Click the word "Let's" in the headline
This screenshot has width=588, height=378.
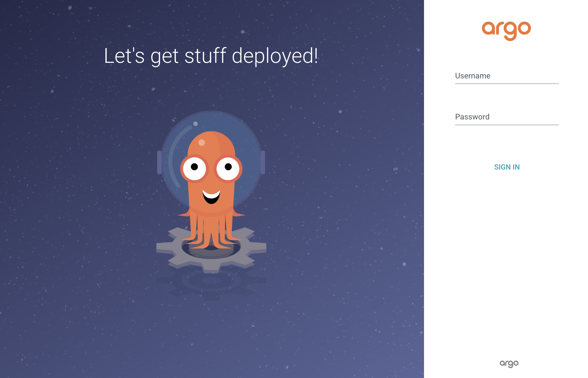[x=124, y=56]
